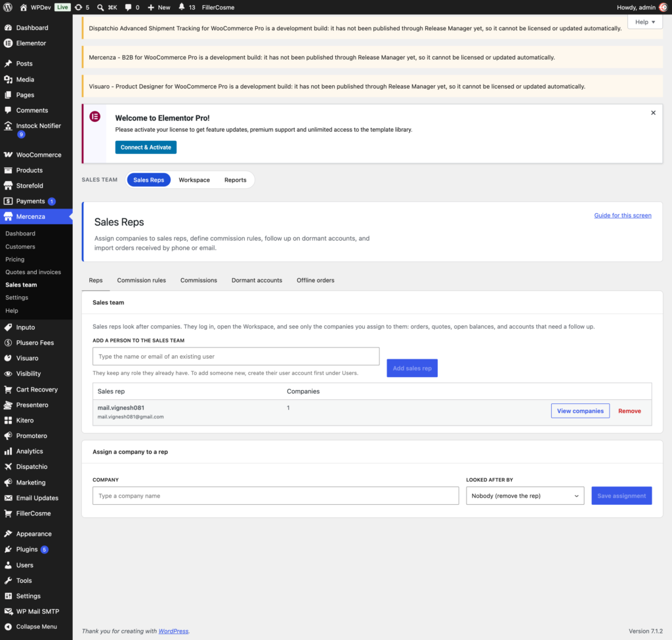Click the Live status badge
This screenshot has width=672, height=640.
click(62, 7)
